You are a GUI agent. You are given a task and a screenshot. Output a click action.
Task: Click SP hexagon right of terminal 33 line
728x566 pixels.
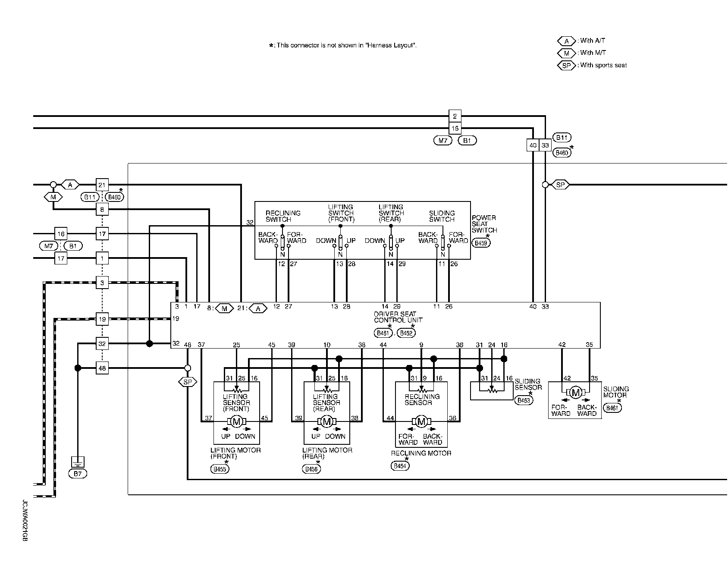[560, 185]
